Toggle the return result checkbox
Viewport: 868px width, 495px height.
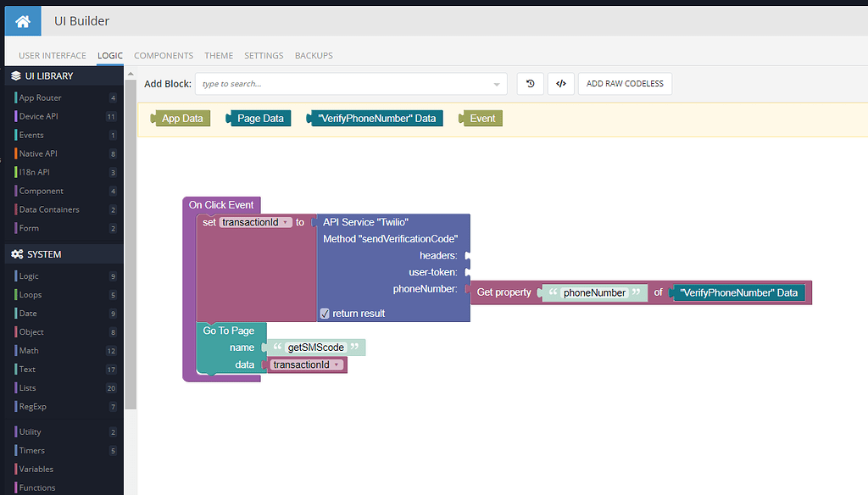pyautogui.click(x=325, y=314)
